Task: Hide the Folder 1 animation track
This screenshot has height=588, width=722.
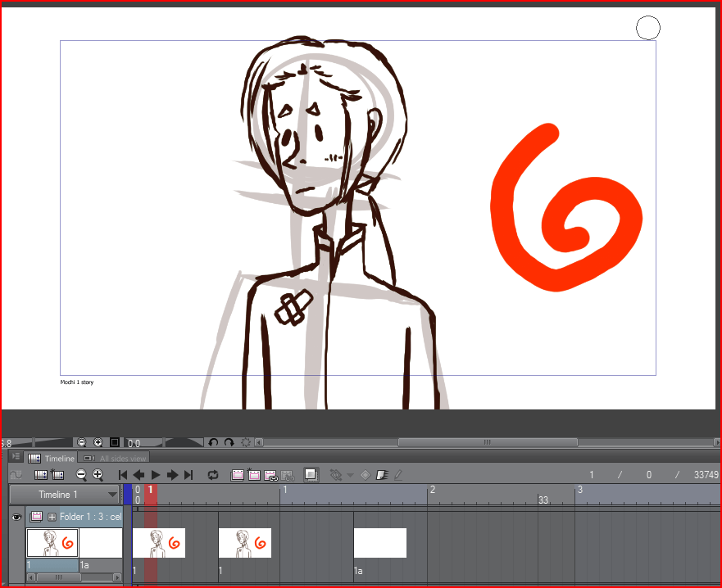Action: [16, 517]
